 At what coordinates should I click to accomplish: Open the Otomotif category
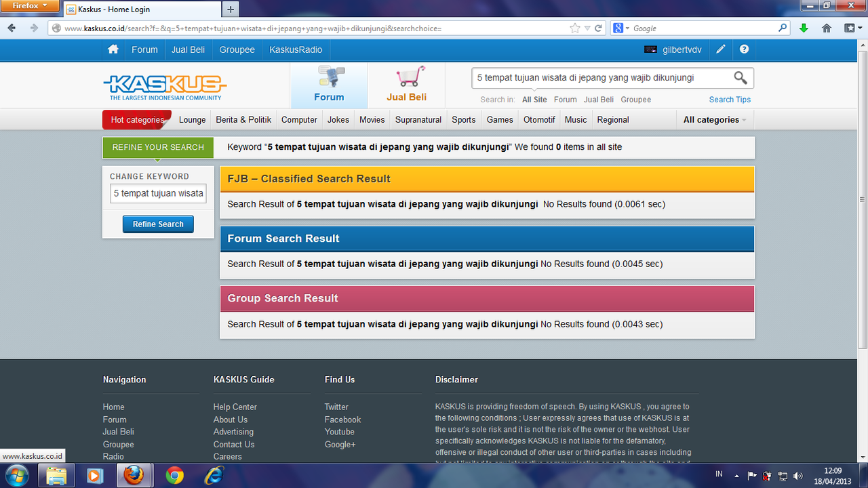(x=539, y=120)
